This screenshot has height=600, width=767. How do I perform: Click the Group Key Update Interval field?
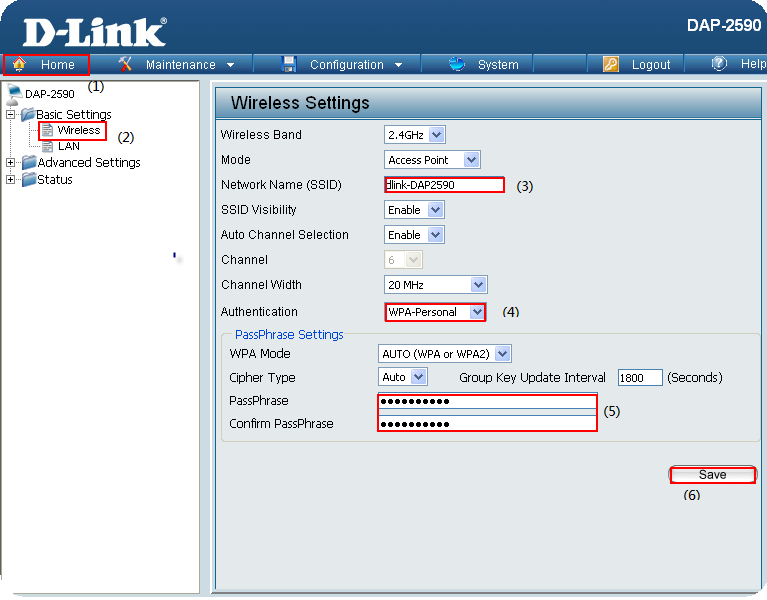(640, 378)
